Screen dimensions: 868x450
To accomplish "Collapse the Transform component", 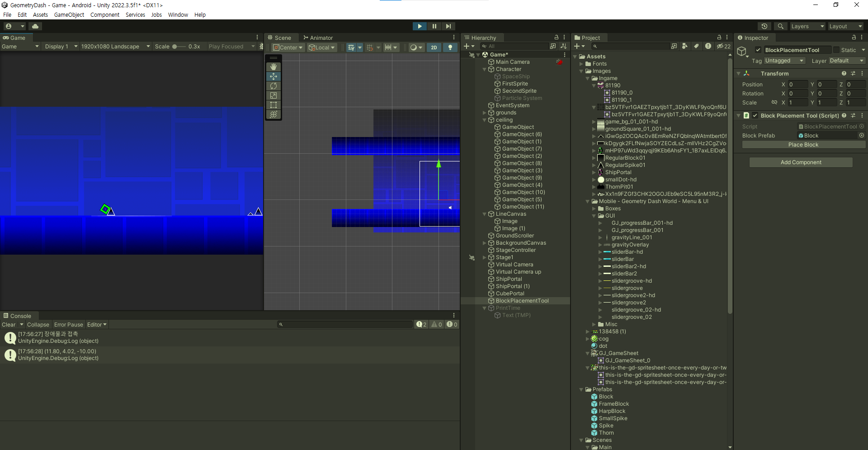I will 738,73.
